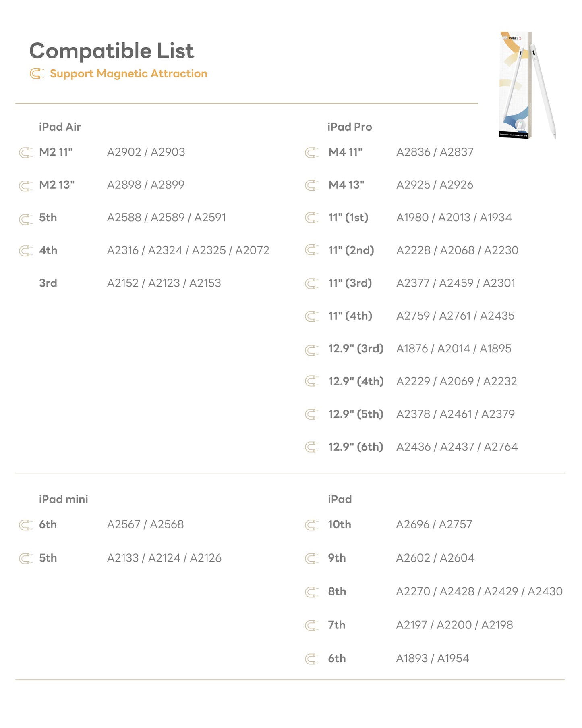
Task: Click the Compatible List heading
Action: point(112,51)
